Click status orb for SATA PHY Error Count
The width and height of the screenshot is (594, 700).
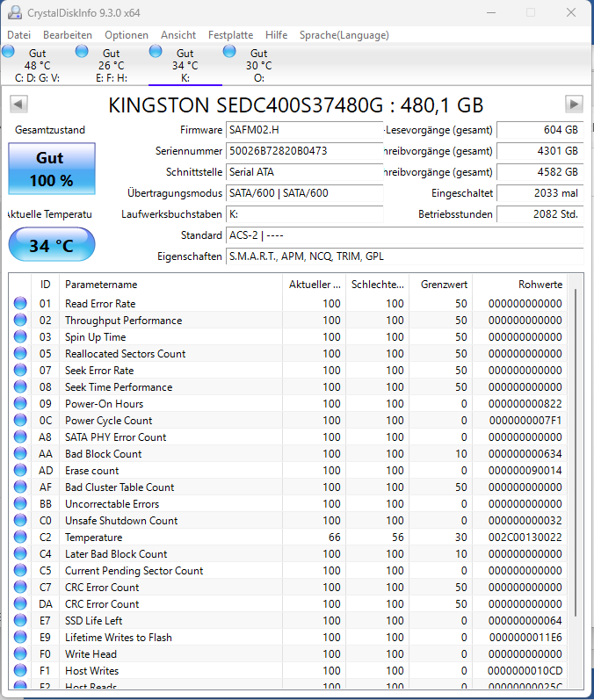click(x=20, y=437)
